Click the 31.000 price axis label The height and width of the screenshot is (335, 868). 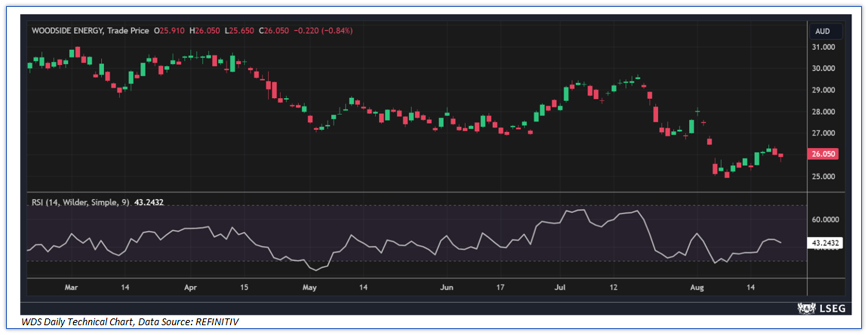[x=823, y=47]
